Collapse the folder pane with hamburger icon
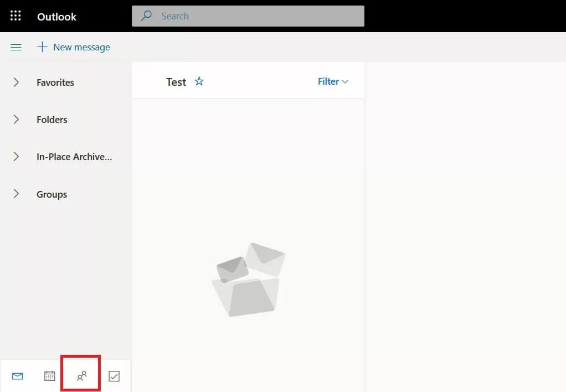 tap(16, 47)
